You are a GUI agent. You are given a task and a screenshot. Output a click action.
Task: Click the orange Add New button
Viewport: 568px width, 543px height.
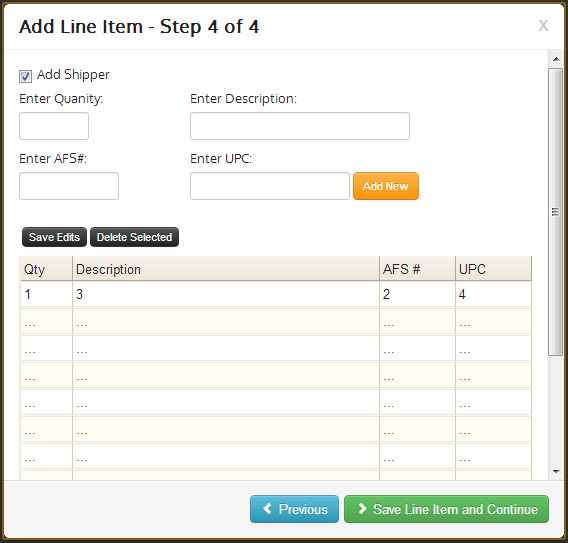386,186
